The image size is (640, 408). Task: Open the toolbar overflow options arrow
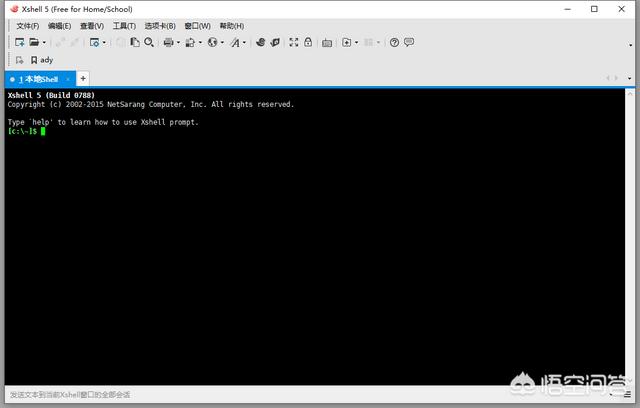pos(630,45)
